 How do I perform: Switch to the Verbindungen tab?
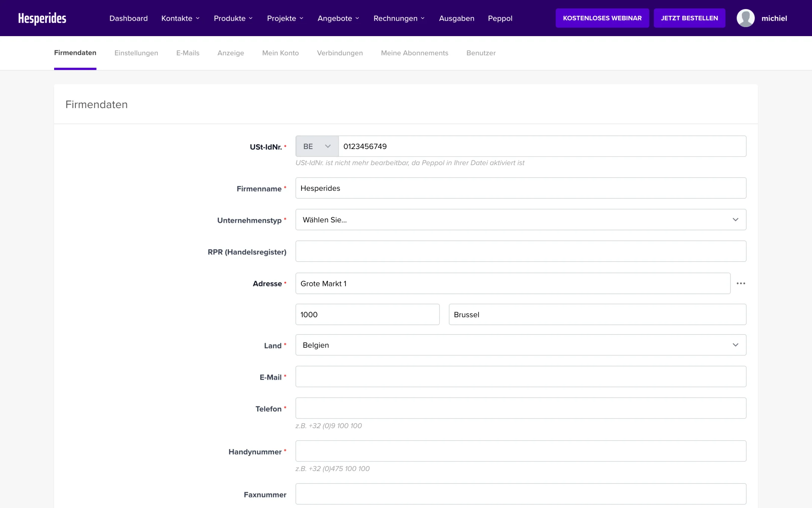pos(340,53)
